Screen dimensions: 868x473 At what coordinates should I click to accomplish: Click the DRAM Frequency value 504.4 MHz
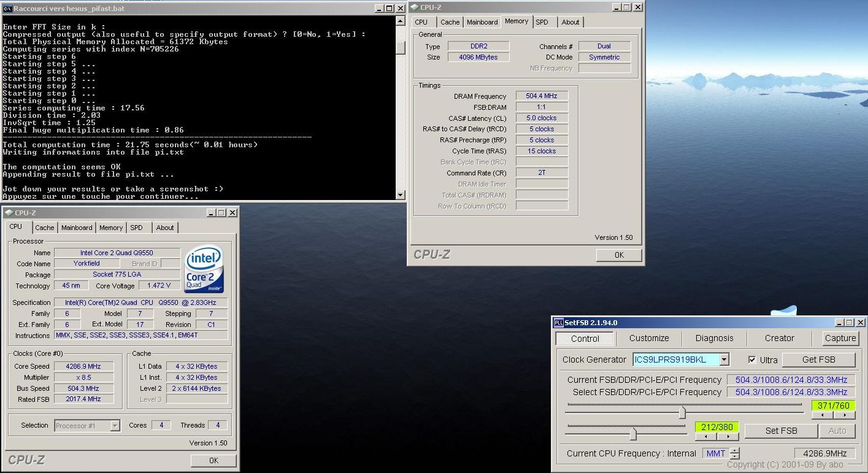pos(542,96)
